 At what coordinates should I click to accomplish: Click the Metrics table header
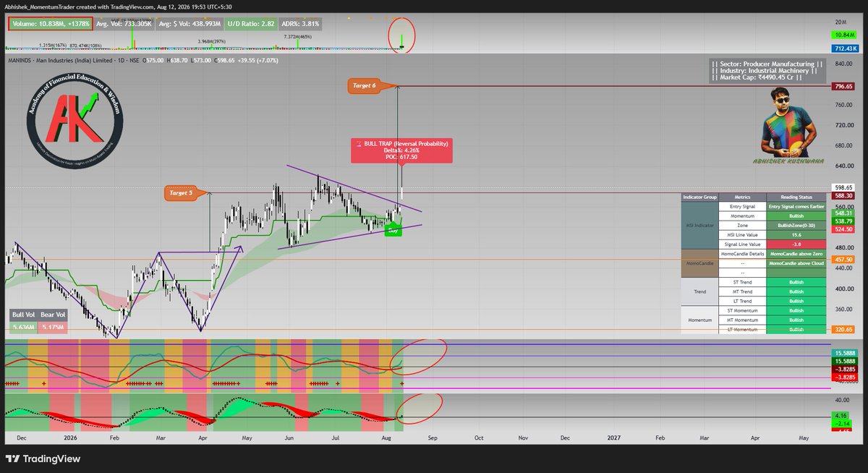click(x=742, y=197)
